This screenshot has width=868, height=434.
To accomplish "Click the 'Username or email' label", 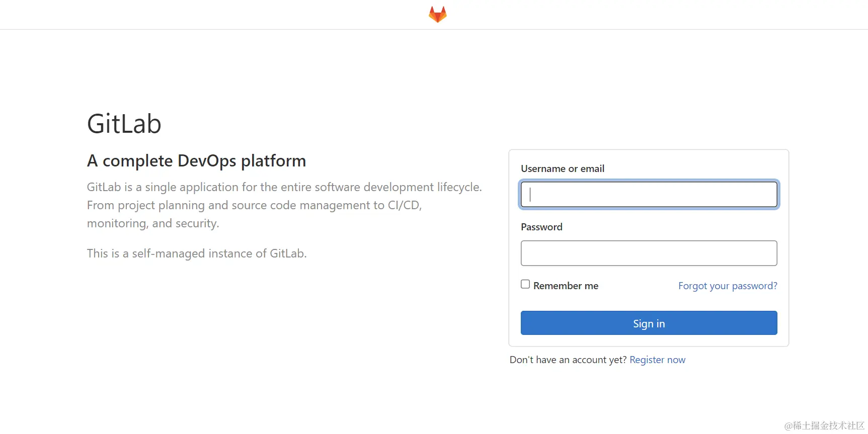I will (x=563, y=168).
